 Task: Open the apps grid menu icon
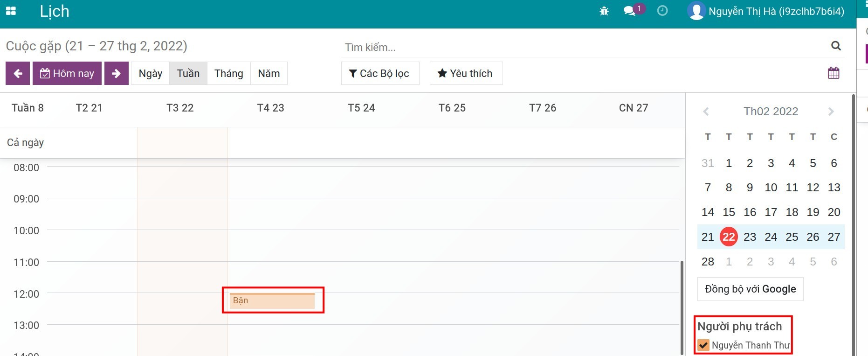click(x=11, y=11)
